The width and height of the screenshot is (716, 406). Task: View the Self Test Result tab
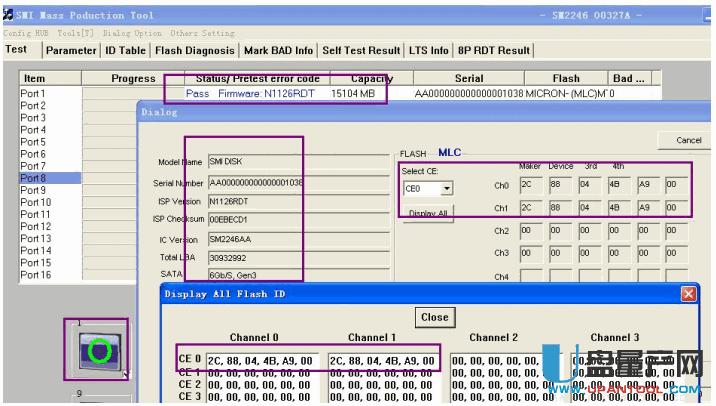[361, 50]
